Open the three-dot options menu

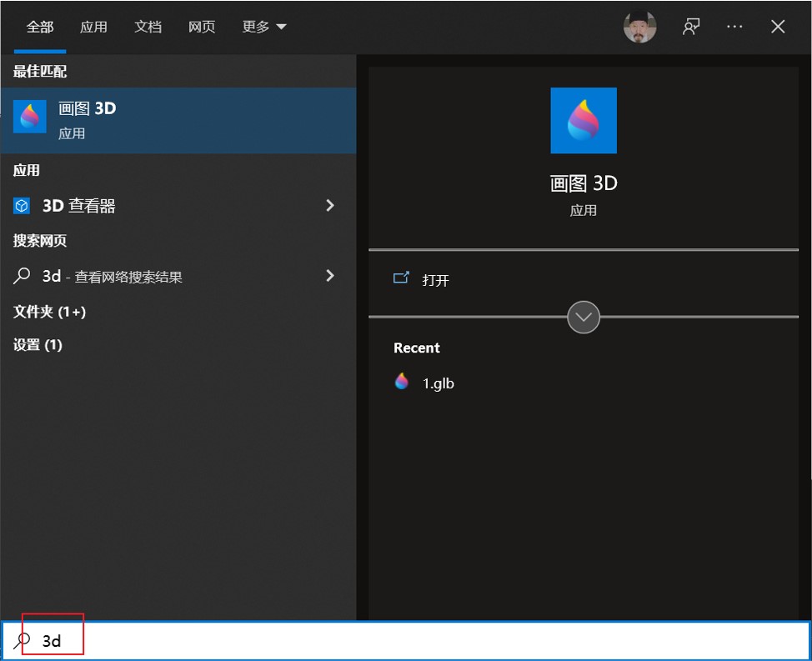[734, 27]
